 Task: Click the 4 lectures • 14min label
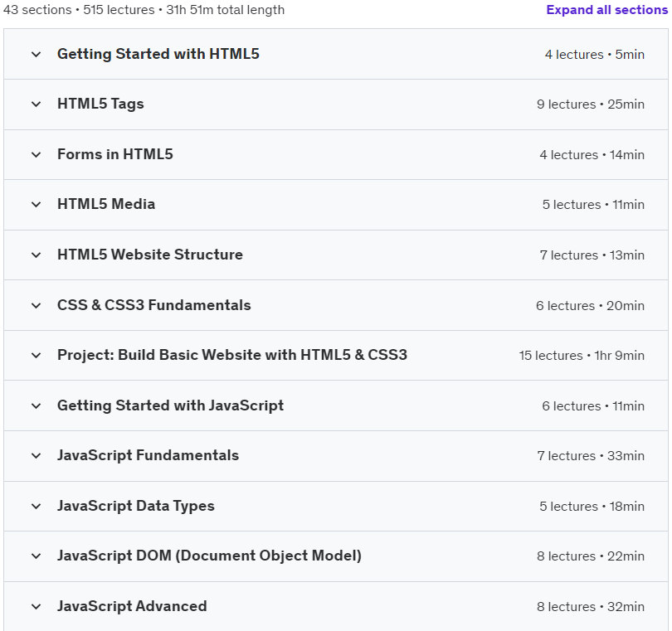[592, 155]
